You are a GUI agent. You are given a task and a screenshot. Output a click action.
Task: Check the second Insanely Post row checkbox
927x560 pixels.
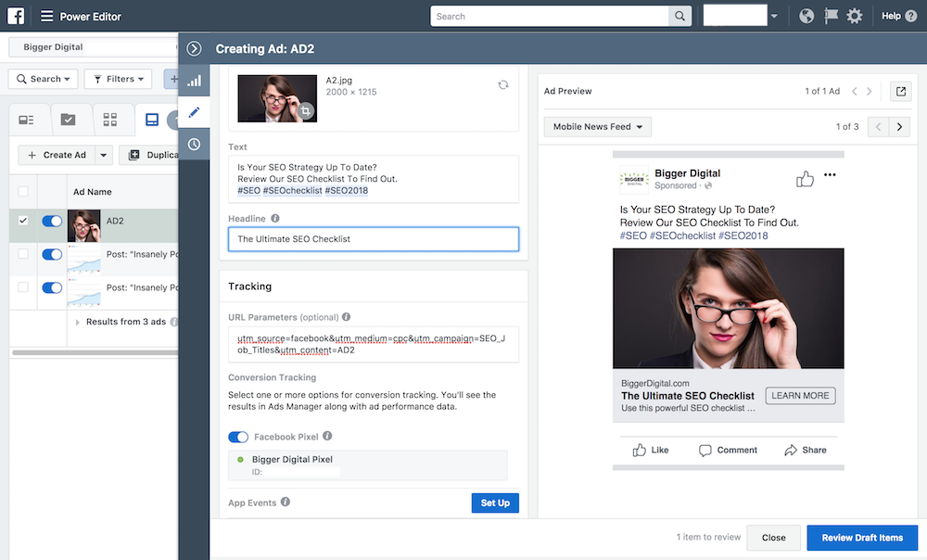click(23, 286)
